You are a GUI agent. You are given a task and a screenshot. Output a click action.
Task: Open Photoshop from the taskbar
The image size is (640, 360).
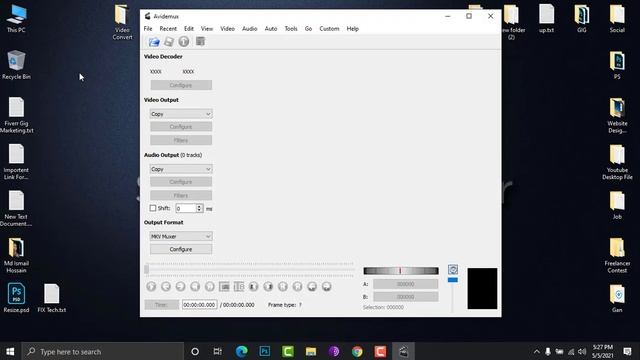264,351
